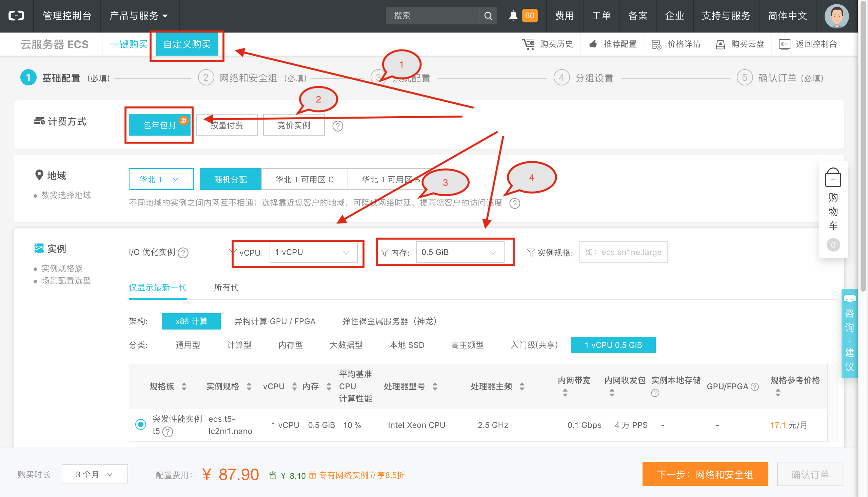This screenshot has width=868, height=497.
Task: Expand the 产品与服务 menu
Action: coord(139,16)
